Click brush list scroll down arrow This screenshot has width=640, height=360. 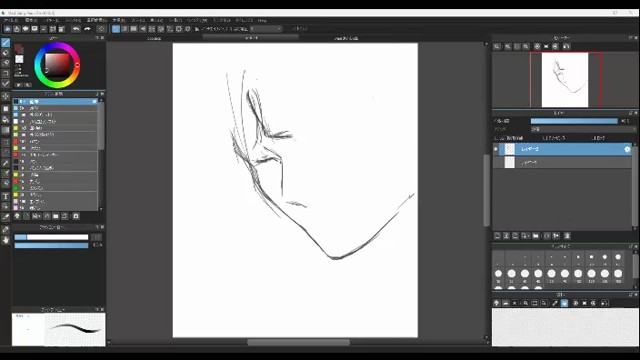click(x=101, y=209)
